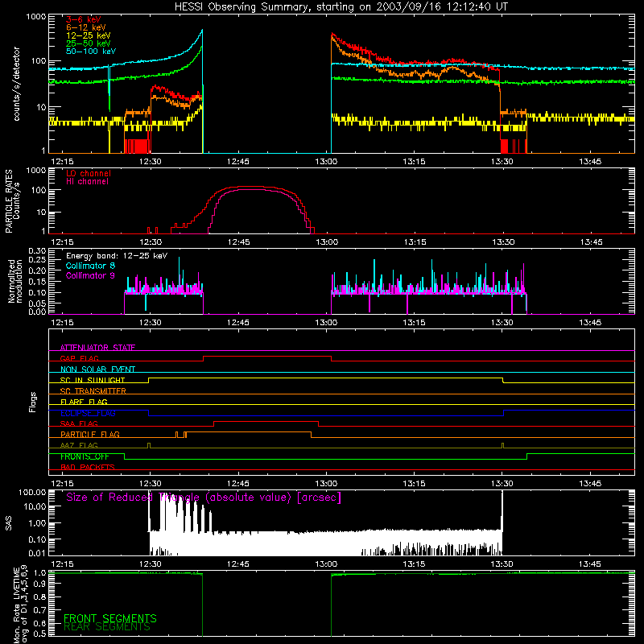
Task: Click the peak of the red particle-rate curve
Action: [246, 187]
